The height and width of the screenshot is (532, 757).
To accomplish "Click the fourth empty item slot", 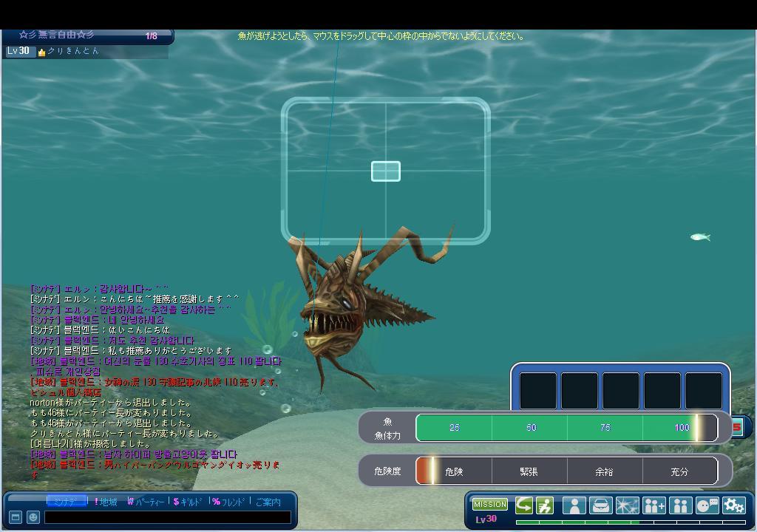I will (x=662, y=391).
